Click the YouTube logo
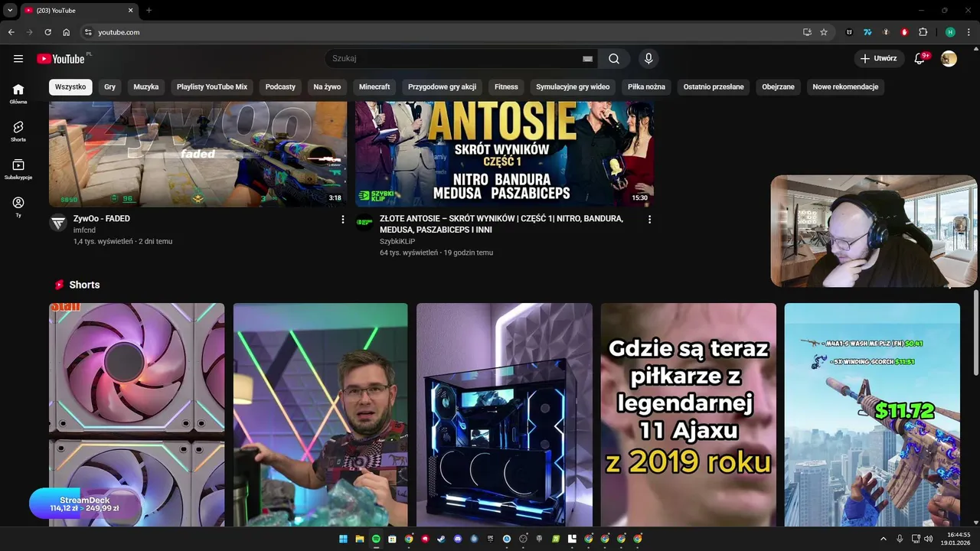The height and width of the screenshot is (551, 980). coord(60,59)
